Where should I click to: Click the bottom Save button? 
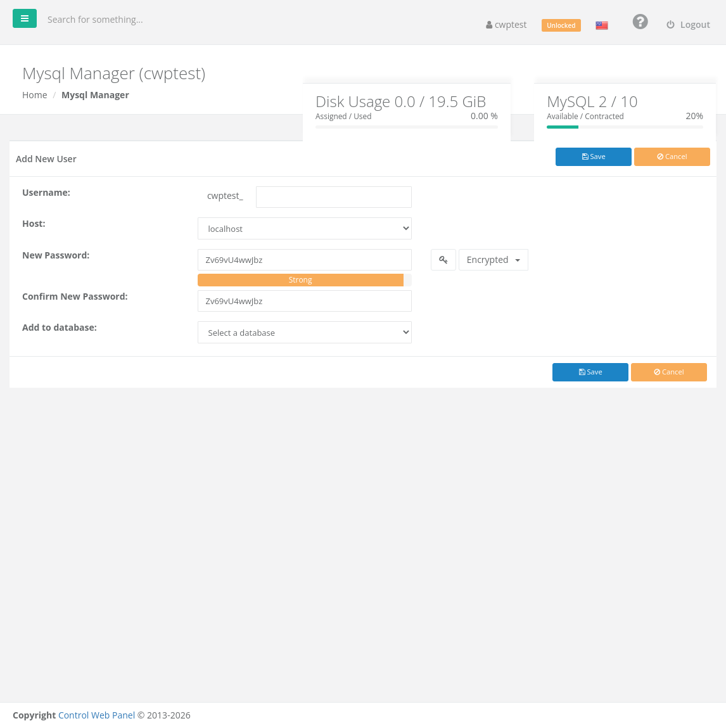point(590,373)
